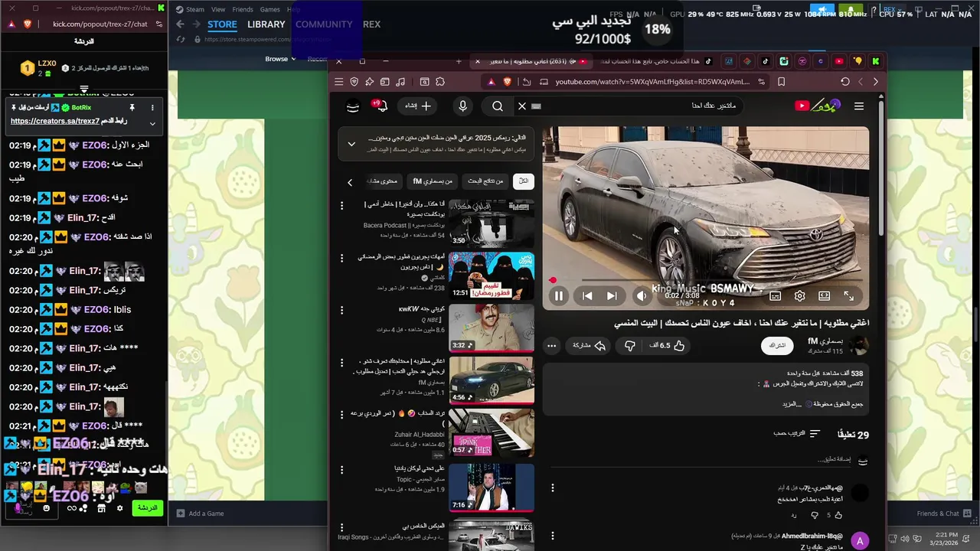Enter fullscreen in YouTube player
Screen dimensions: 980x551
(x=848, y=295)
